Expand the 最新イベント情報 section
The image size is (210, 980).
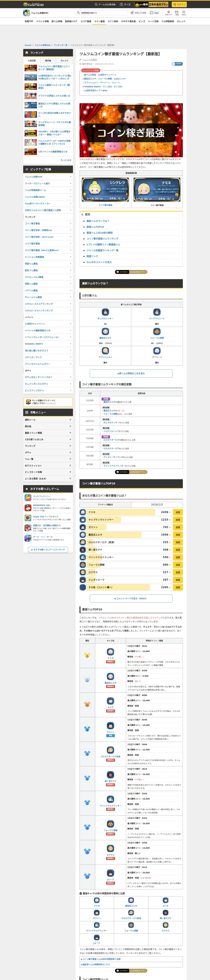(48, 433)
